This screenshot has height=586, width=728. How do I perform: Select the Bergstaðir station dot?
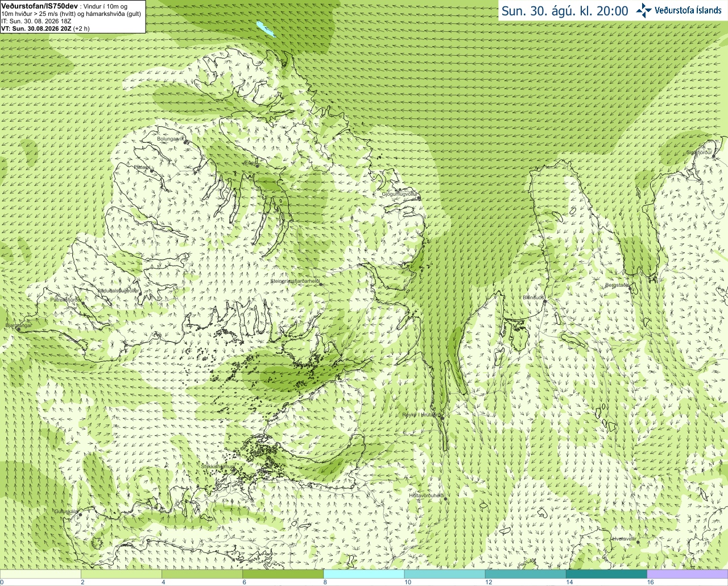(x=630, y=288)
